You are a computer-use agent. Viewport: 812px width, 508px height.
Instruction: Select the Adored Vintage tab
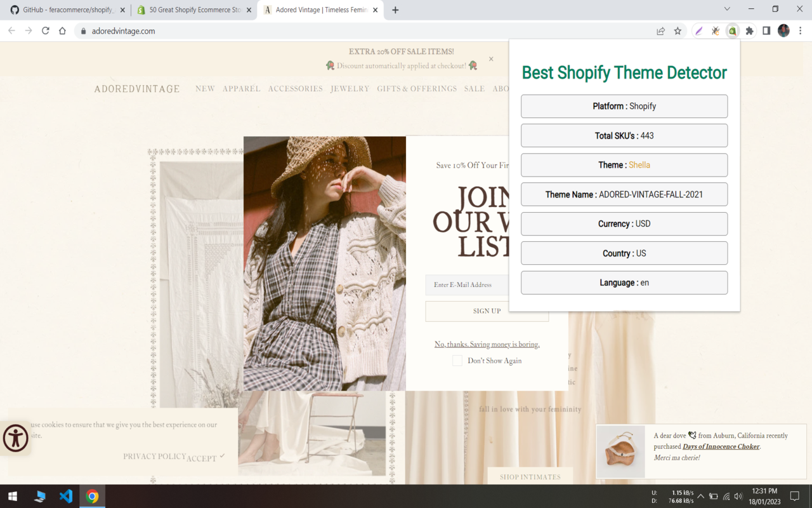[x=320, y=10]
